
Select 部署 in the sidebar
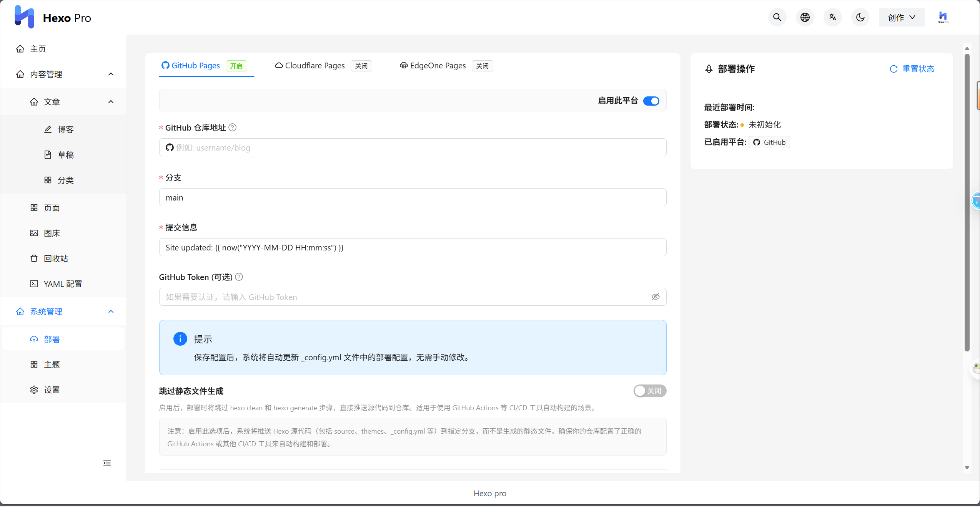64,339
